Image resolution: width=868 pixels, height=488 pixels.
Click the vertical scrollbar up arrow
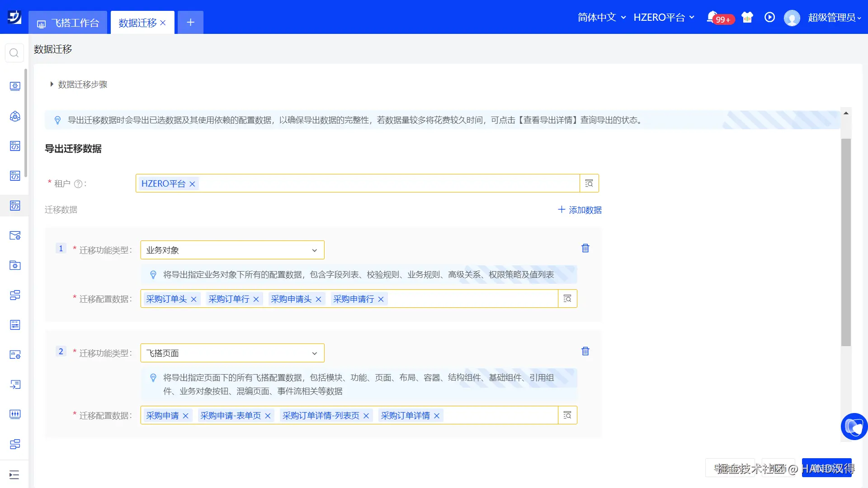point(846,113)
